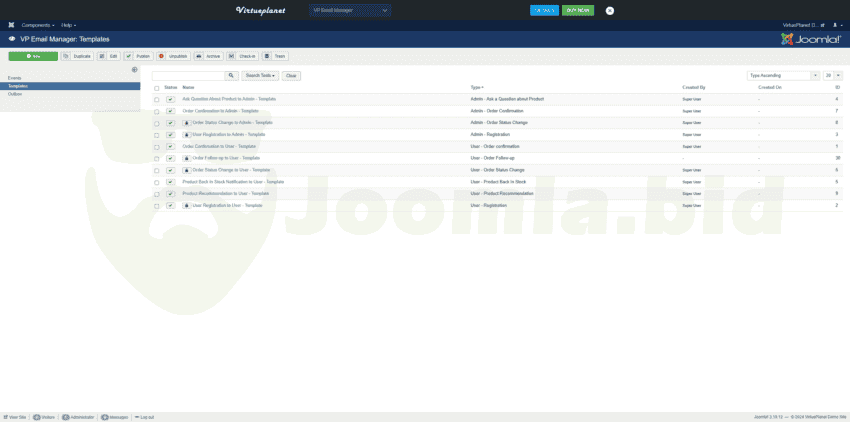Click the search text input field
Screen dimensions: 850x422
click(188, 76)
